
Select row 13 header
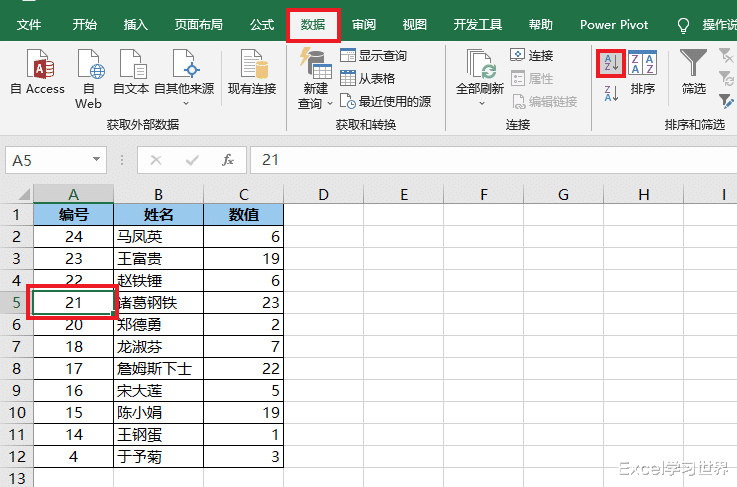tap(16, 478)
